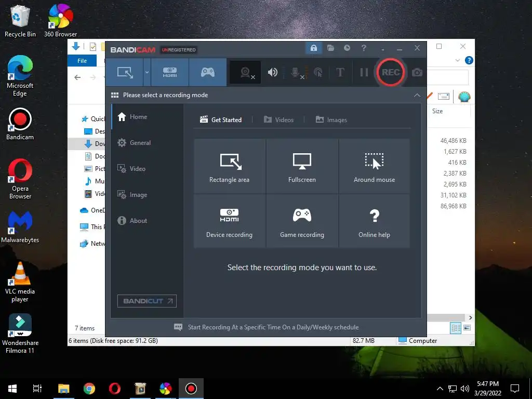The height and width of the screenshot is (399, 532).
Task: Open Chrome from the taskbar
Action: coord(89,389)
